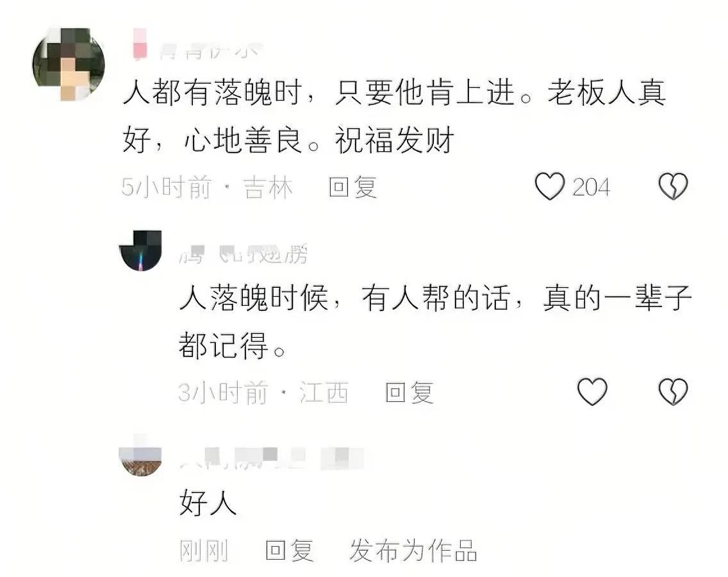The image size is (728, 577).
Task: Open the dark avatar of the 江西 replier
Action: [140, 251]
